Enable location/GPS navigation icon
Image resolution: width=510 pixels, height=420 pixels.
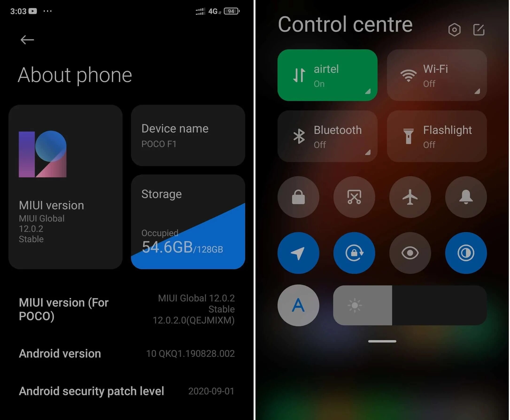(x=299, y=253)
